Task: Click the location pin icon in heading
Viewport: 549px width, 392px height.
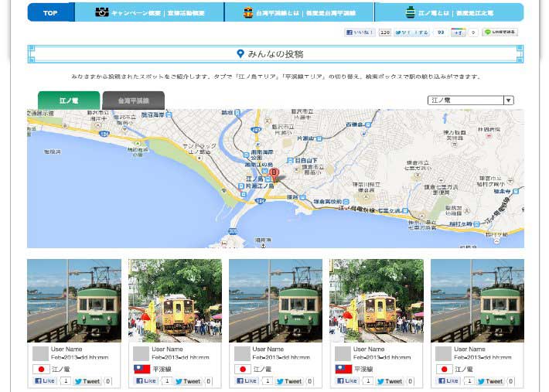Action: coord(240,53)
